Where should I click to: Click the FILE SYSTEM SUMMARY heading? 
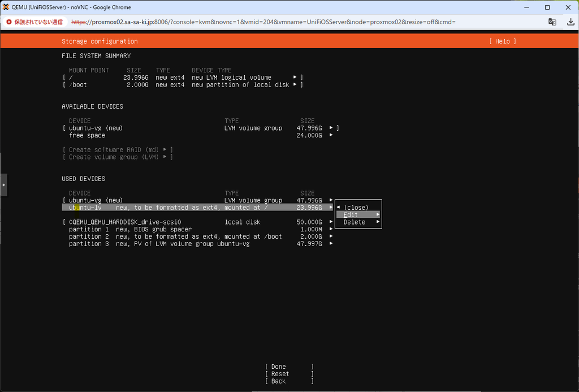click(x=96, y=56)
